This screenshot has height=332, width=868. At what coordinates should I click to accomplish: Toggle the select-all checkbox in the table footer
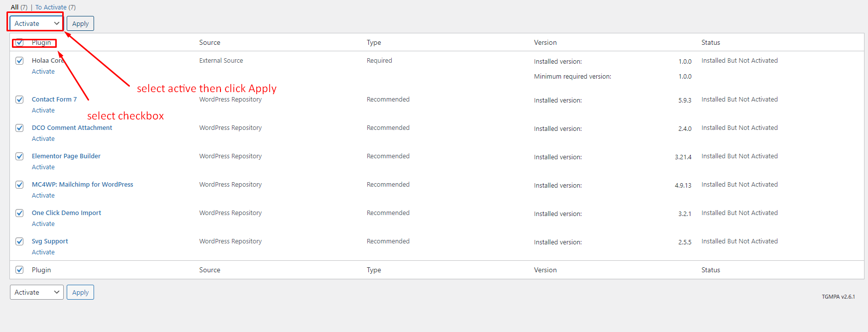[19, 270]
